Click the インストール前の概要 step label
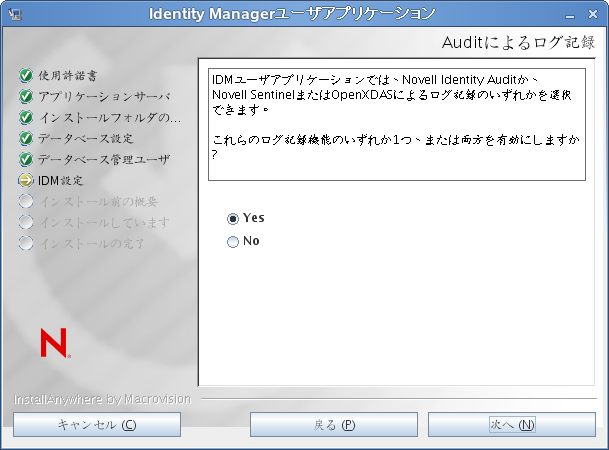The image size is (609, 450). [x=98, y=201]
